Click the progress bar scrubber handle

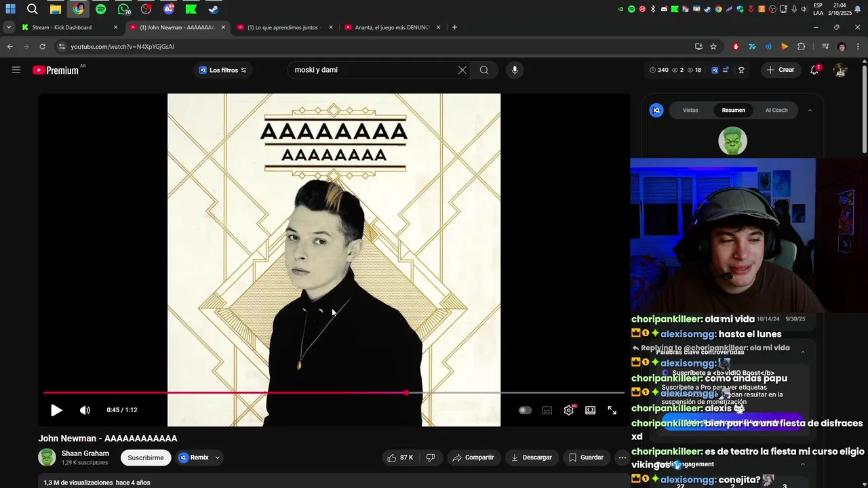tap(406, 392)
